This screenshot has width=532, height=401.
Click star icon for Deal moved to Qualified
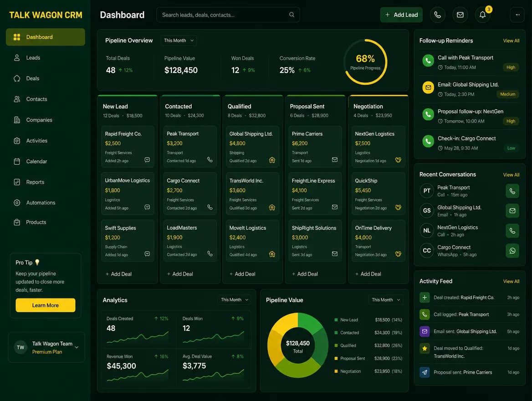pyautogui.click(x=425, y=349)
